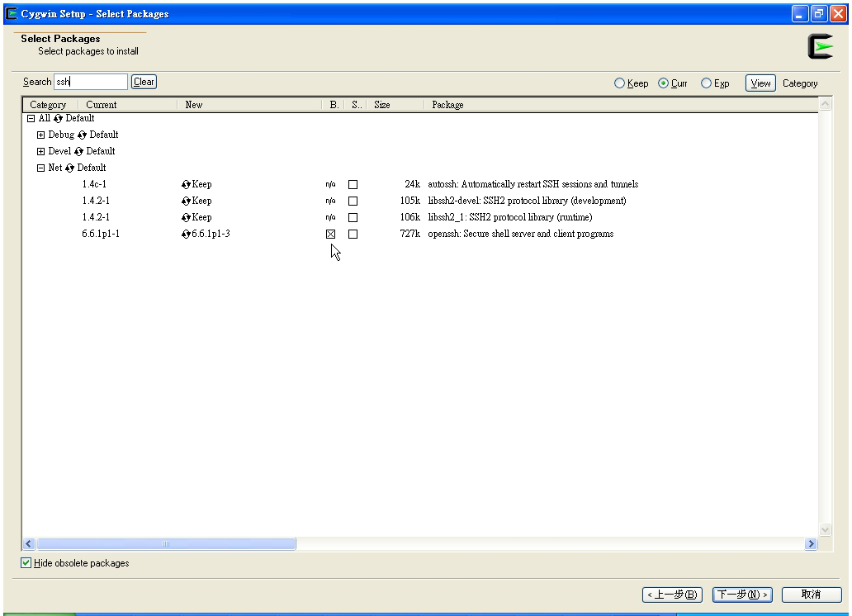Collapse the Net category node
852x616 pixels.
pos(40,168)
